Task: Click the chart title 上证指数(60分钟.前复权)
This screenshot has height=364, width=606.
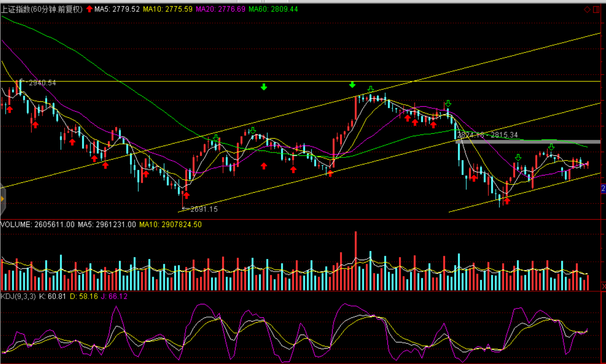Action: click(x=42, y=9)
